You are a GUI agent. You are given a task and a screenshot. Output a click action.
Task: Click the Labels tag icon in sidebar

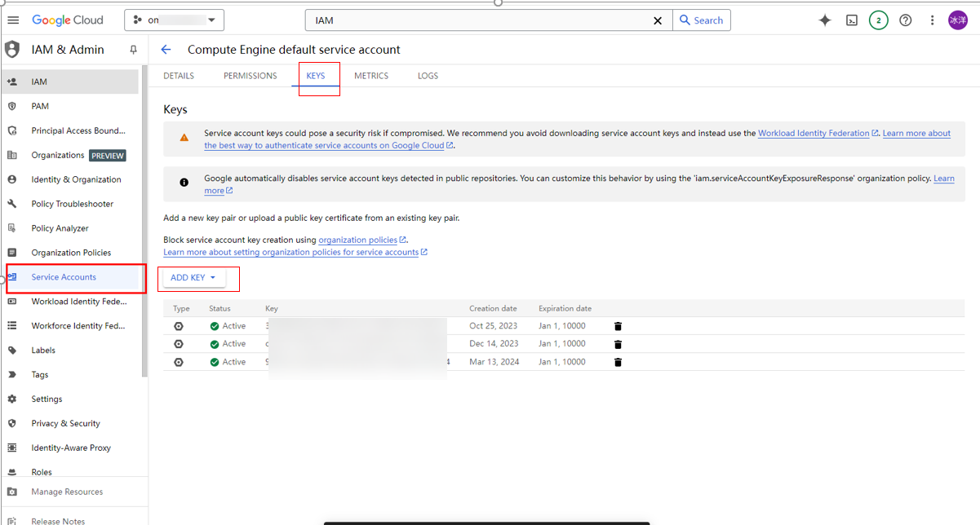tap(12, 351)
